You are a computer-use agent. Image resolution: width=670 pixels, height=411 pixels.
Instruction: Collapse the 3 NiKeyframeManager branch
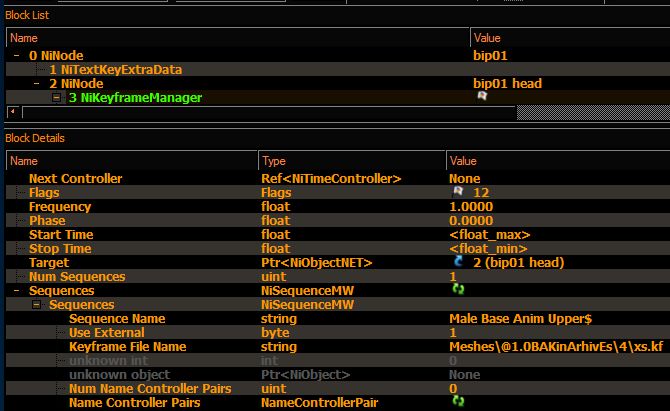[56, 97]
